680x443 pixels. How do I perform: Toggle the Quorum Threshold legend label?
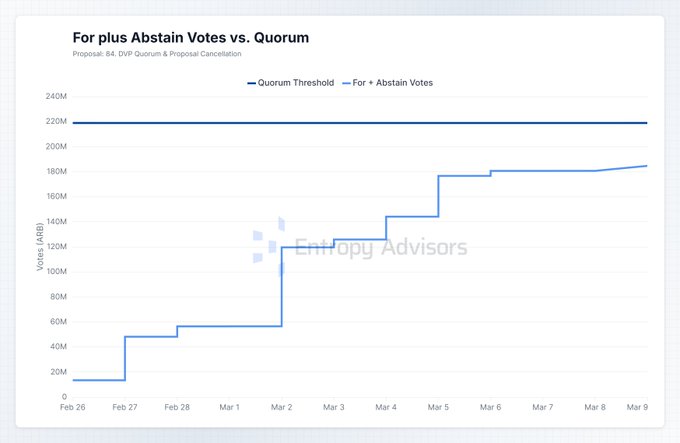click(295, 82)
